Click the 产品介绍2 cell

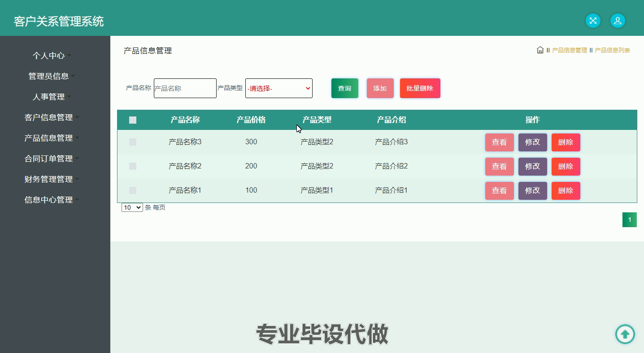point(392,166)
